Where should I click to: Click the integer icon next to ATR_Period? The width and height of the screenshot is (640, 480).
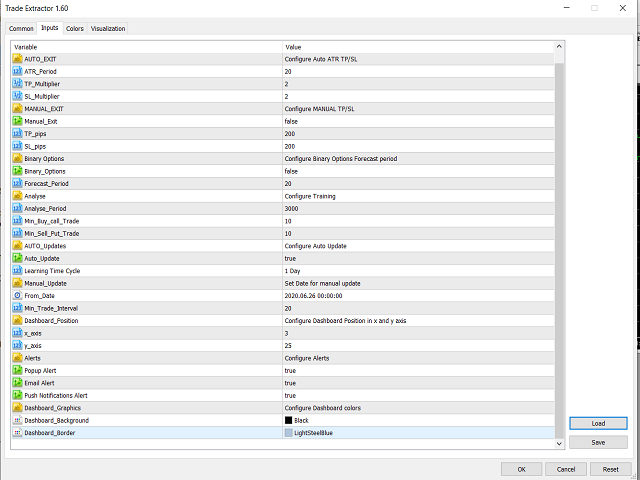(17, 71)
